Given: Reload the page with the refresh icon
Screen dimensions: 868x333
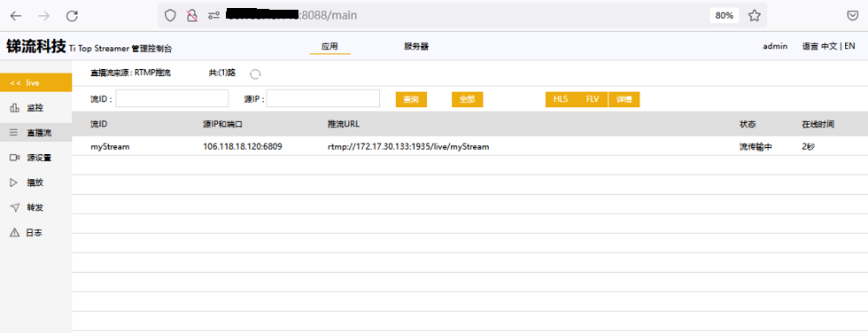Looking at the screenshot, I should [72, 16].
